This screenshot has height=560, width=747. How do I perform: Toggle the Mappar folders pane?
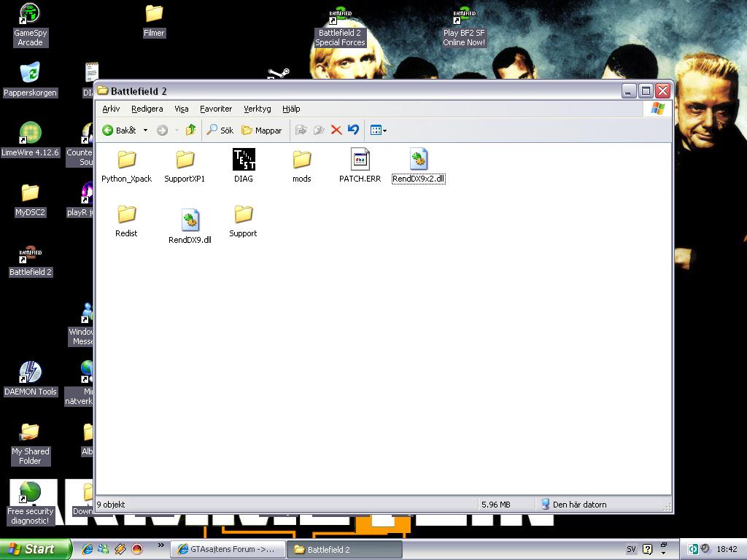[x=262, y=131]
